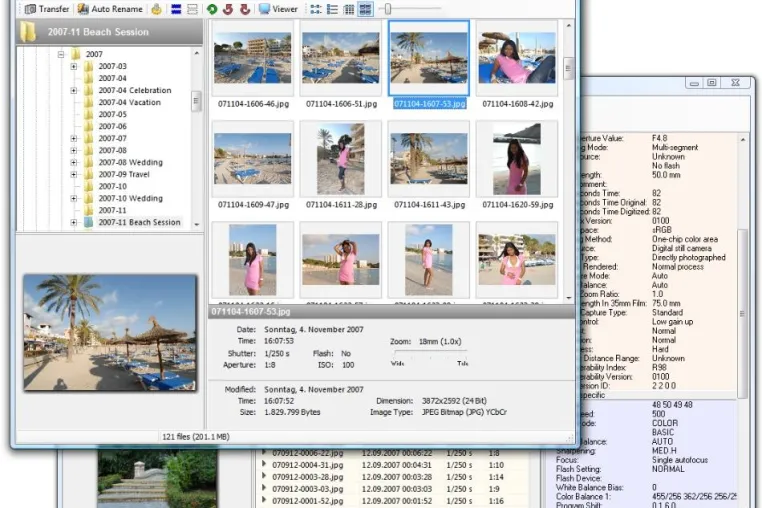
Task: Click the second red curved arrow icon
Action: point(245,9)
